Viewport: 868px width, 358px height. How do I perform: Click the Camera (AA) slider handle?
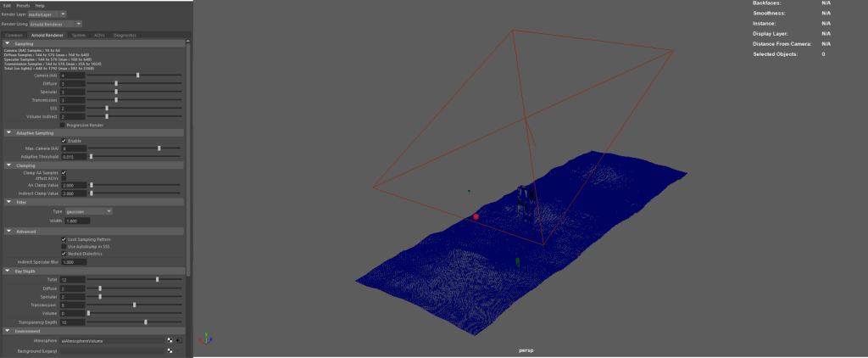(137, 76)
